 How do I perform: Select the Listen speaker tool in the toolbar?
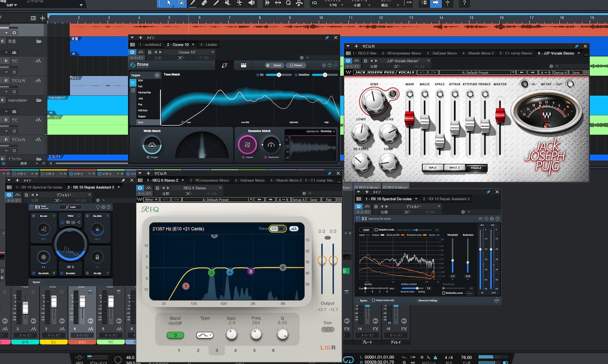[x=252, y=3]
